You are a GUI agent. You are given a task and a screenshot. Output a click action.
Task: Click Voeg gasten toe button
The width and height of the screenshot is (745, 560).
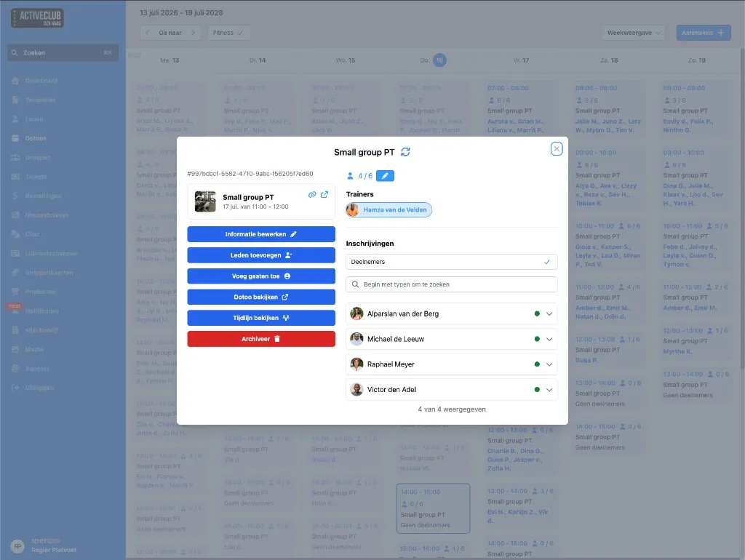point(261,276)
